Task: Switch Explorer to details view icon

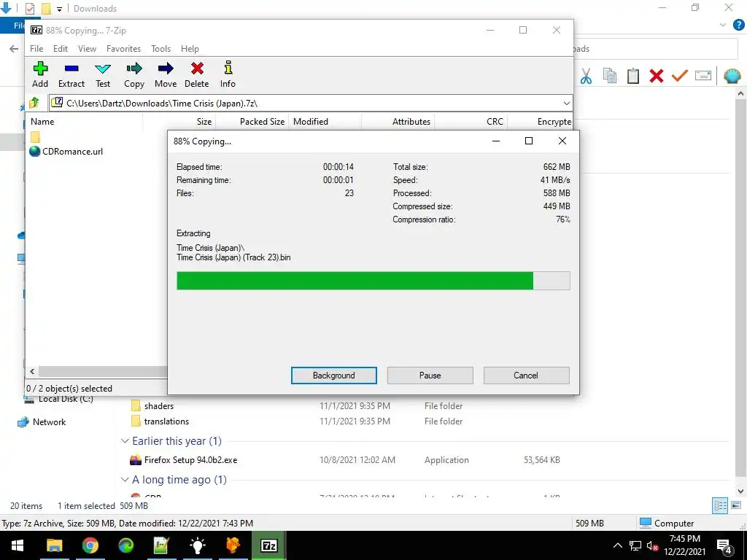Action: 720,506
